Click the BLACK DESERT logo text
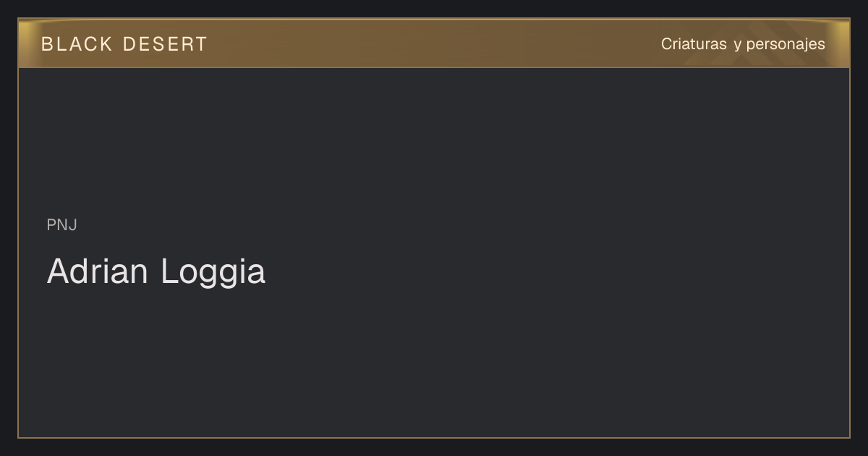The width and height of the screenshot is (868, 456). click(124, 44)
